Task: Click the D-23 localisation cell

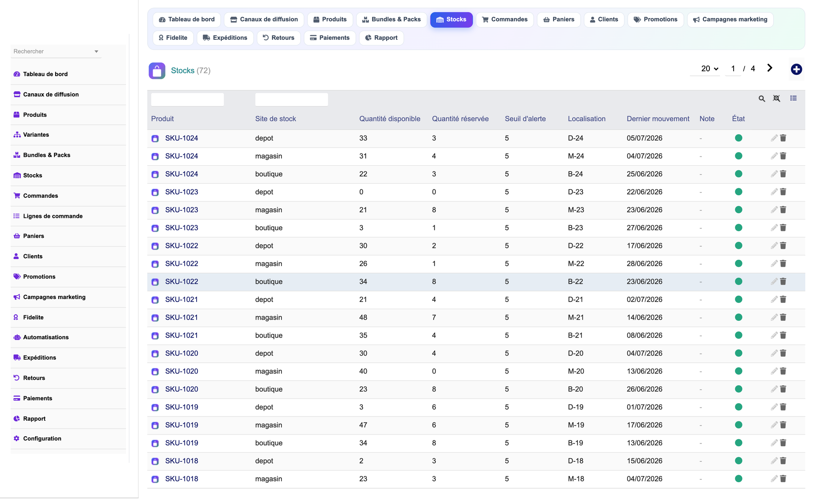Action: pyautogui.click(x=576, y=192)
